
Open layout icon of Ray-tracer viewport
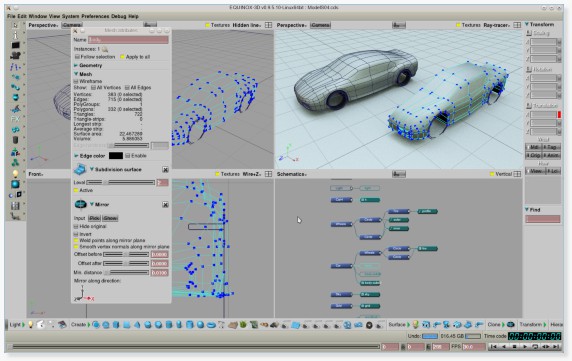pos(517,25)
